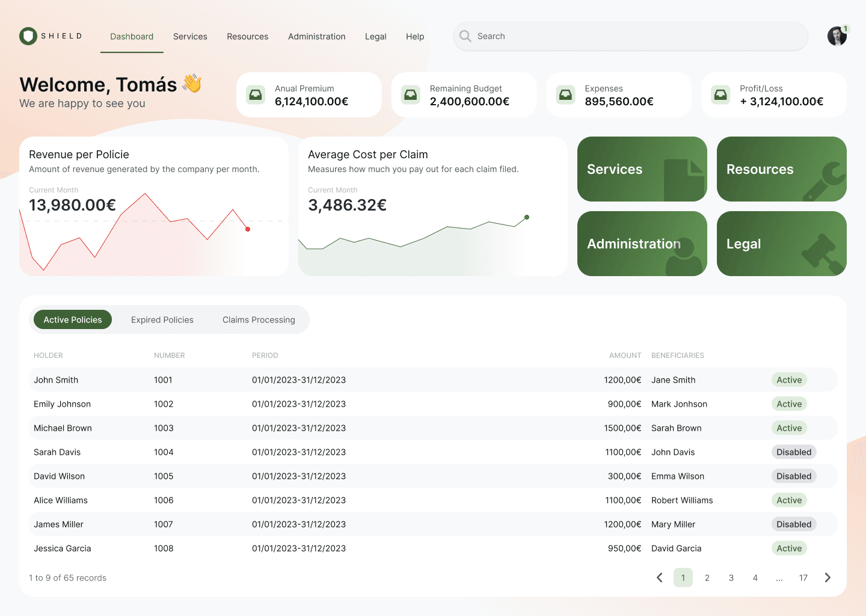Go to previous page with left chevron
The image size is (866, 616).
[x=659, y=577]
